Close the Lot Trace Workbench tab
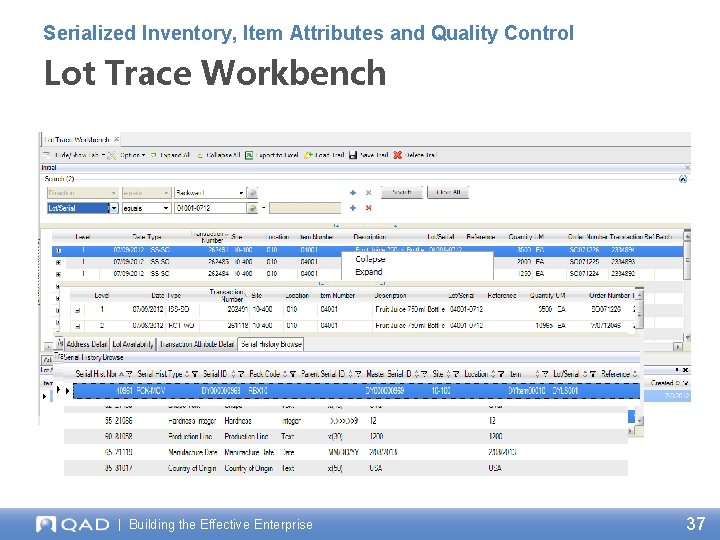The width and height of the screenshot is (720, 540). click(x=117, y=139)
